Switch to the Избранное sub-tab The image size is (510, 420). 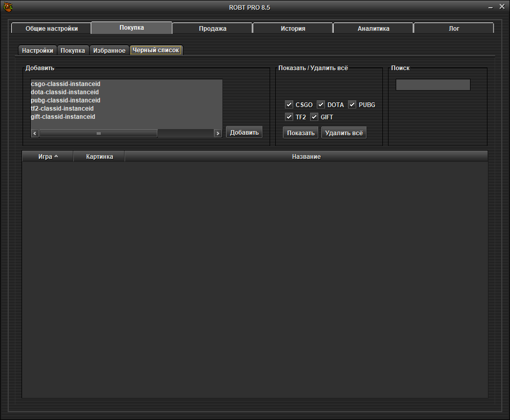(x=109, y=50)
